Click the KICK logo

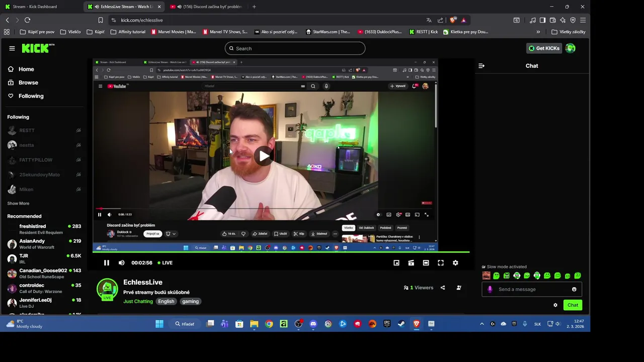[x=38, y=48]
